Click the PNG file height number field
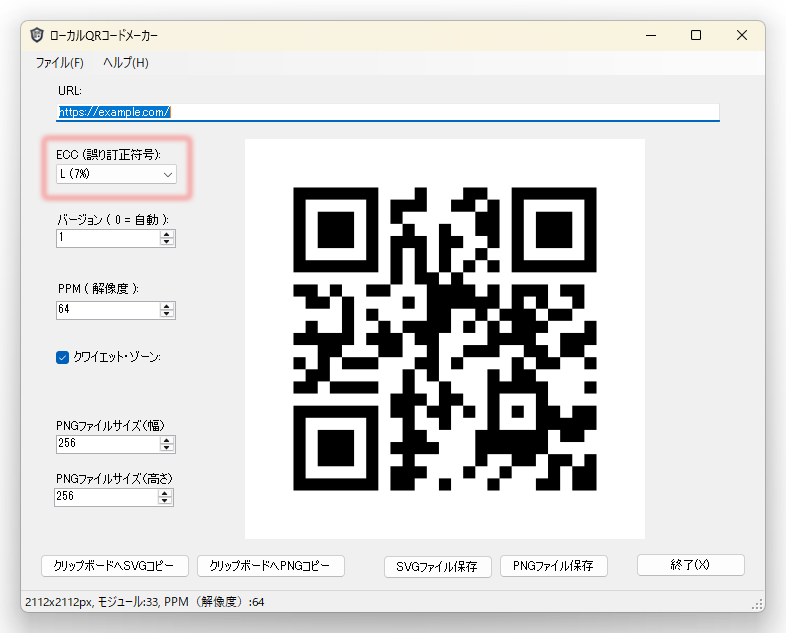 click(x=106, y=496)
